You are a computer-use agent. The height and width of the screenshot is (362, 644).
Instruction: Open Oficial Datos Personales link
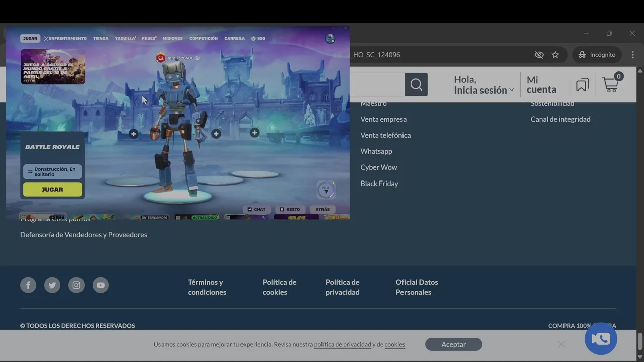[x=417, y=287]
